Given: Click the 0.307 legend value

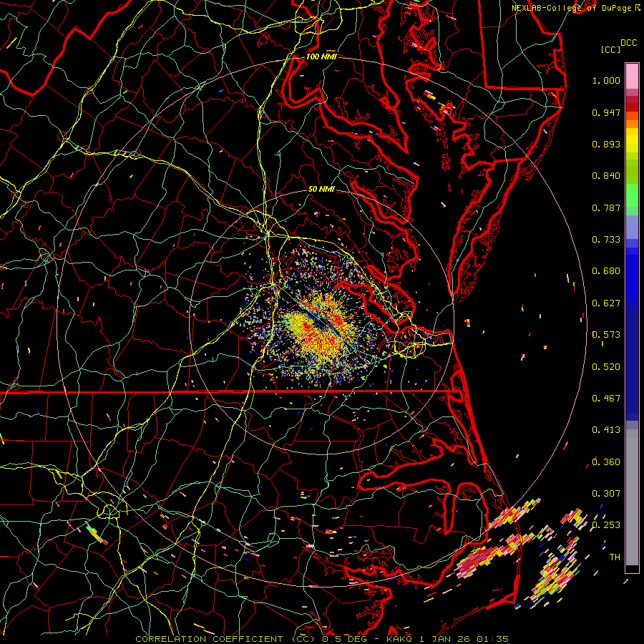Looking at the screenshot, I should coord(606,494).
